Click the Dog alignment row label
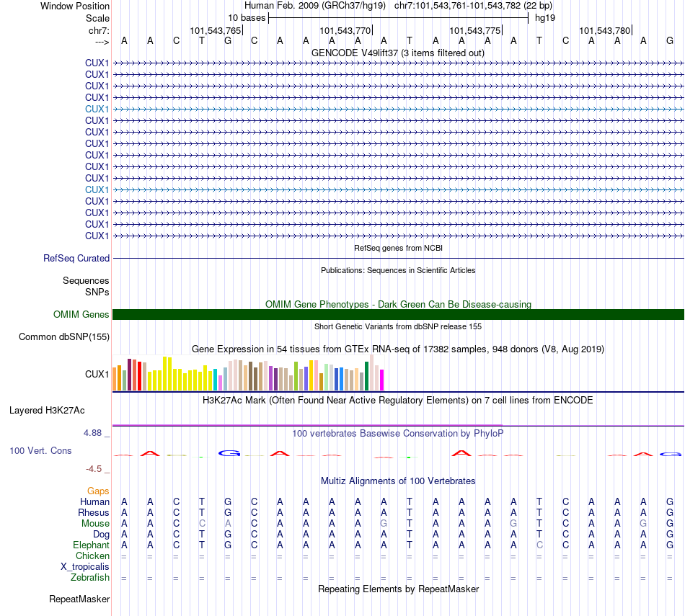This screenshot has height=616, width=685. (102, 535)
